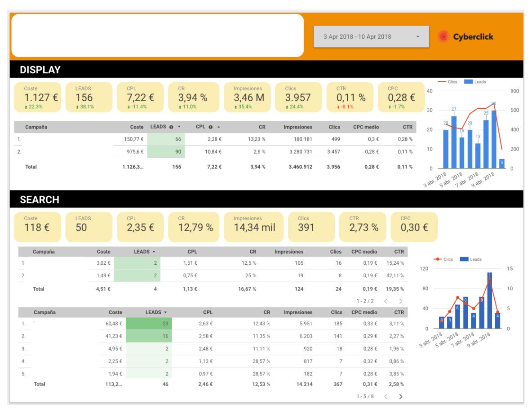Screen dimensions: 532x409
Task: Sort first Search table by LEADS dropdown arrow
Action: [x=155, y=252]
